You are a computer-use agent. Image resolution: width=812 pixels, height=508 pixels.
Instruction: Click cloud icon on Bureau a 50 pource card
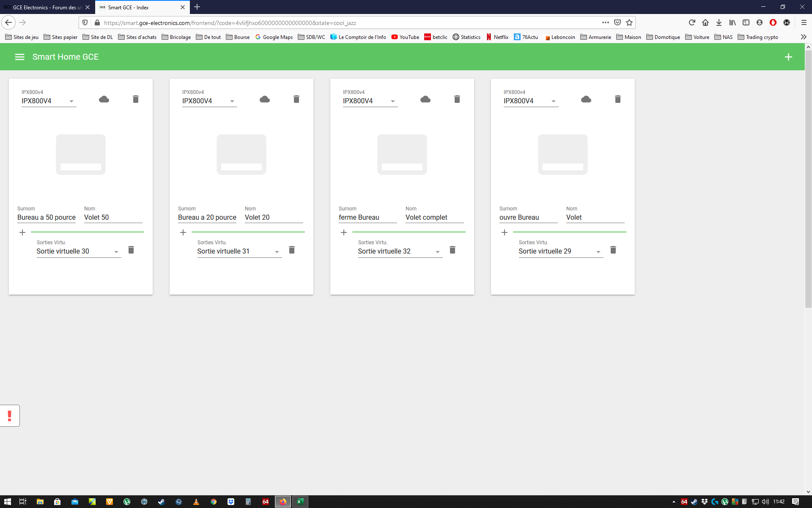(104, 99)
